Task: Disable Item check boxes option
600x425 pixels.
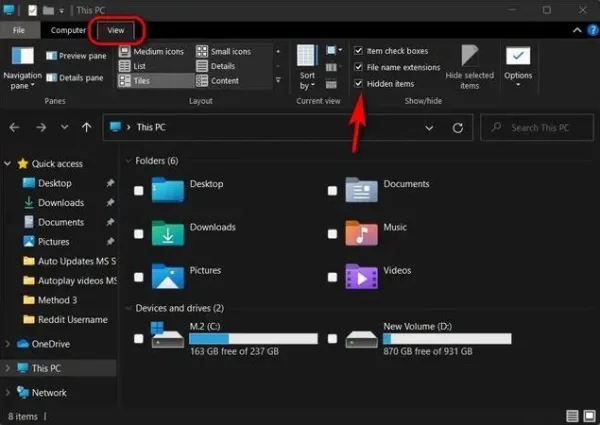Action: pyautogui.click(x=358, y=50)
